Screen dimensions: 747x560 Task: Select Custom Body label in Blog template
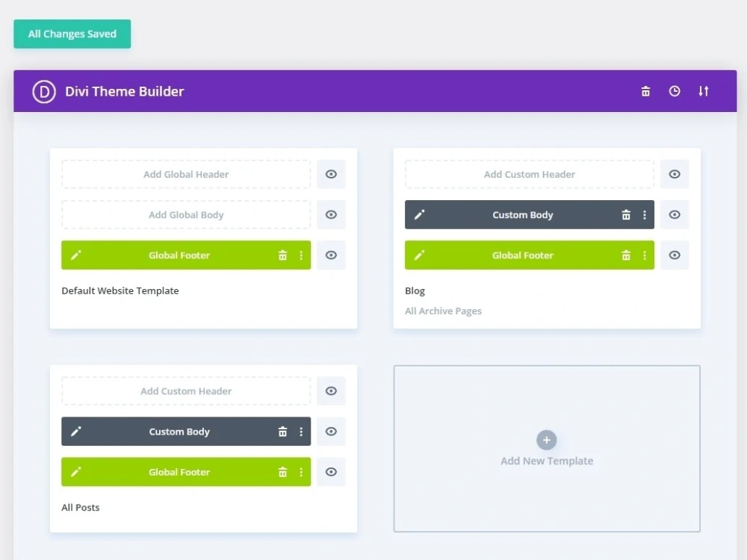[x=523, y=215]
